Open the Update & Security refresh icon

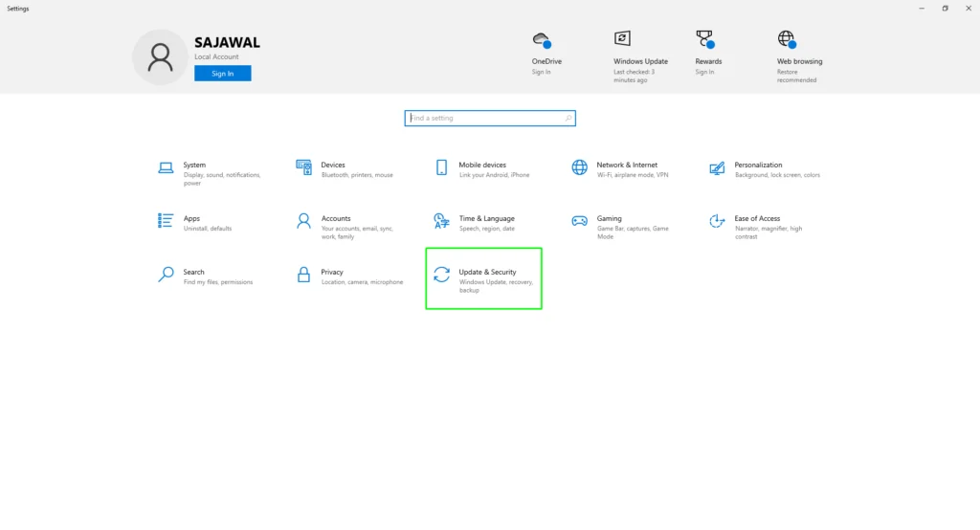click(x=441, y=275)
